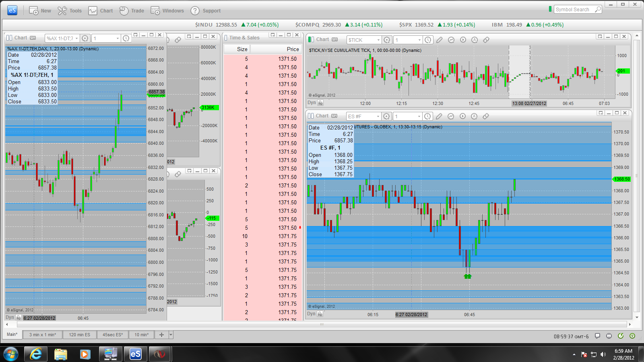Image resolution: width=644 pixels, height=362 pixels.
Task: Click the eSignal application logo button
Action: (x=12, y=10)
